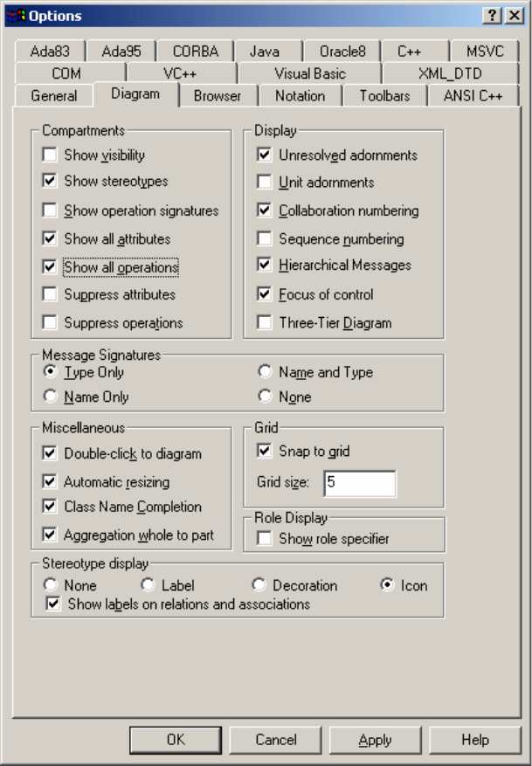The width and height of the screenshot is (532, 766).
Task: Open the Notation tab
Action: click(x=300, y=96)
